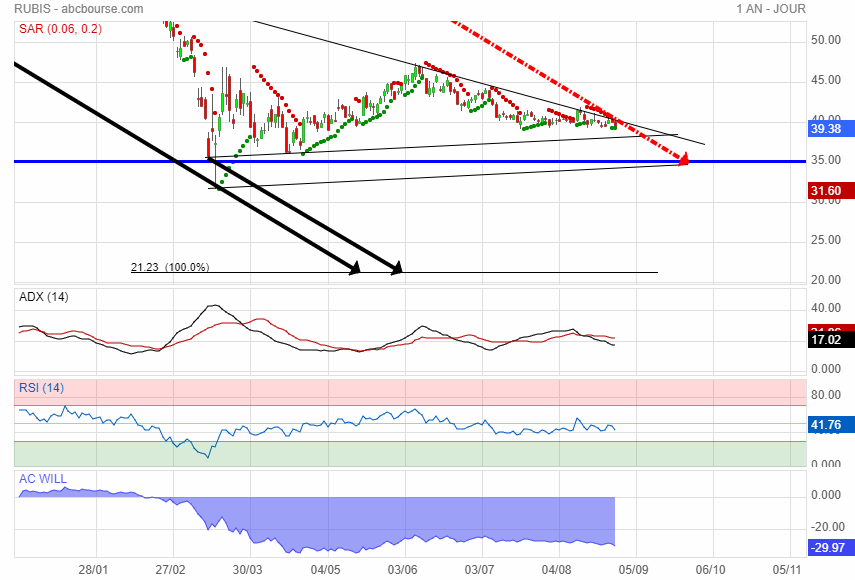Click the RUBIS - abcbourse.com chart title
The width and height of the screenshot is (855, 580).
tap(79, 9)
